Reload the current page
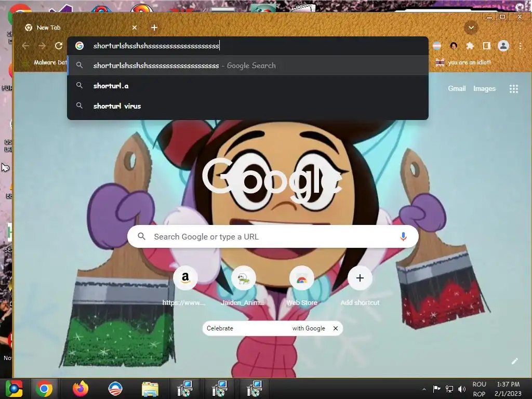This screenshot has height=399, width=532. point(59,46)
